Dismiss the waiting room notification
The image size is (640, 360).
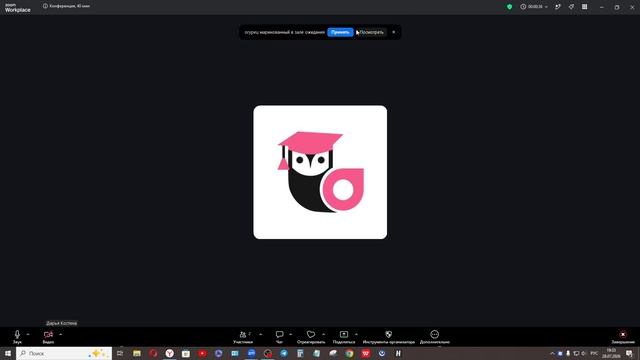click(x=393, y=32)
